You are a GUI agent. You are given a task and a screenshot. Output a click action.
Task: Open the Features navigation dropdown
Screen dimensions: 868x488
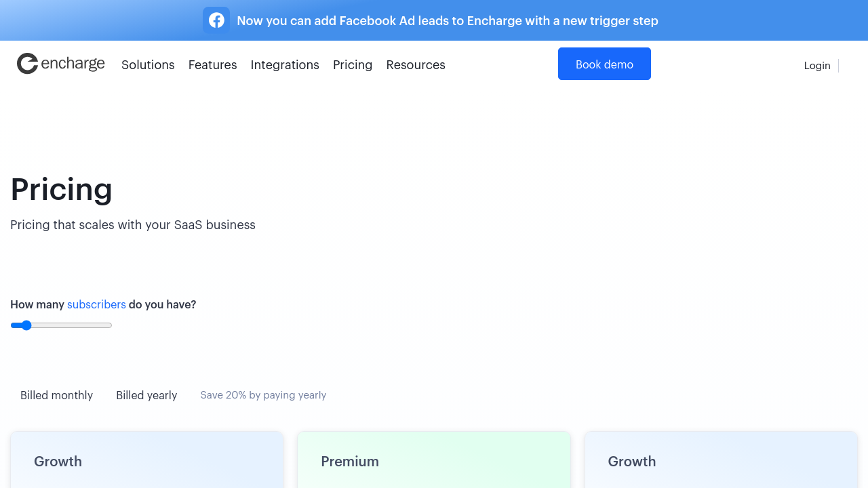[212, 65]
